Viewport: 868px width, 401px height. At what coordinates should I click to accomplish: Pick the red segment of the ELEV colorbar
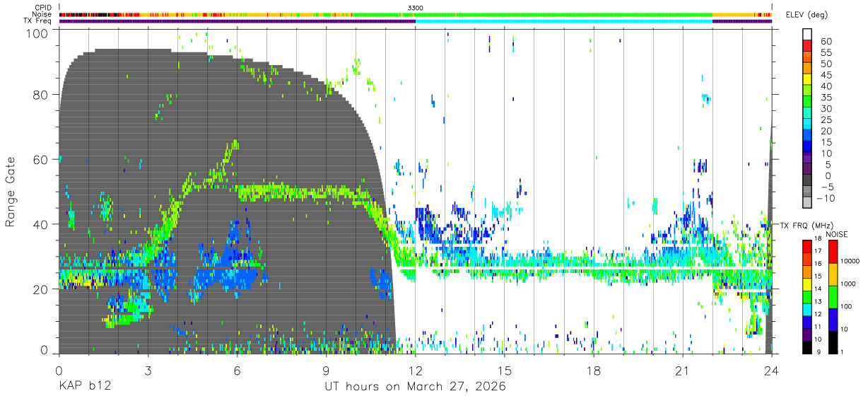pos(807,45)
